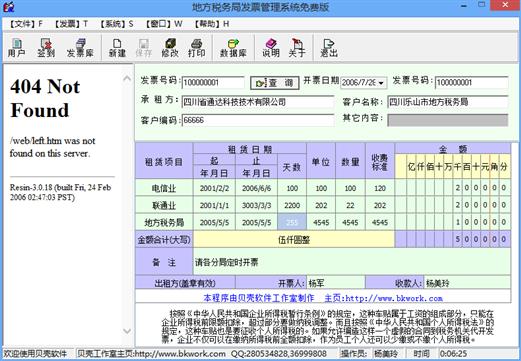
Task: Create a new invoice with 新建 icon
Action: (x=117, y=48)
